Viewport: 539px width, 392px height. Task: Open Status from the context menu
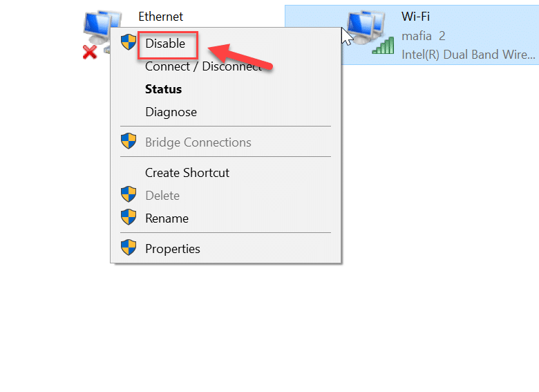(164, 89)
